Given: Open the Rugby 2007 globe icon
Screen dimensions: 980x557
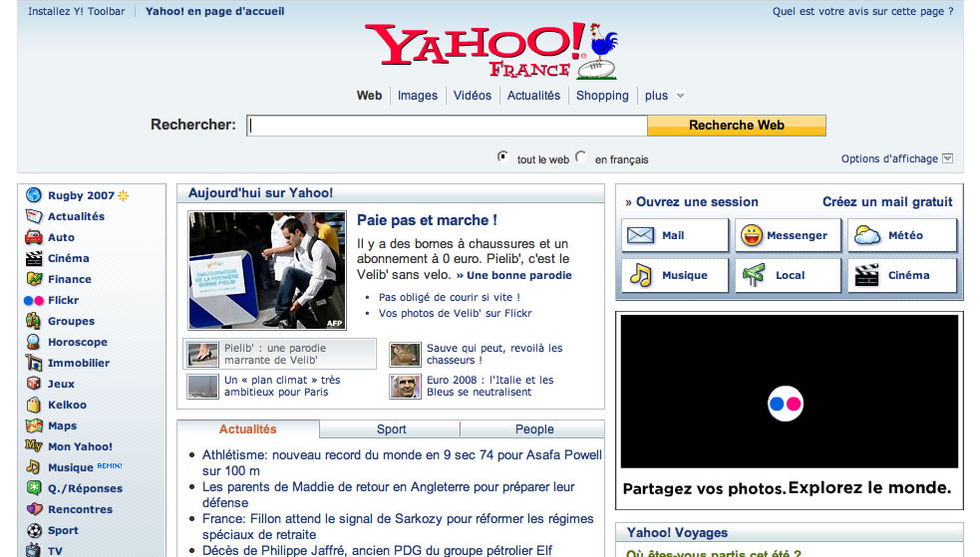Looking at the screenshot, I should [x=34, y=195].
